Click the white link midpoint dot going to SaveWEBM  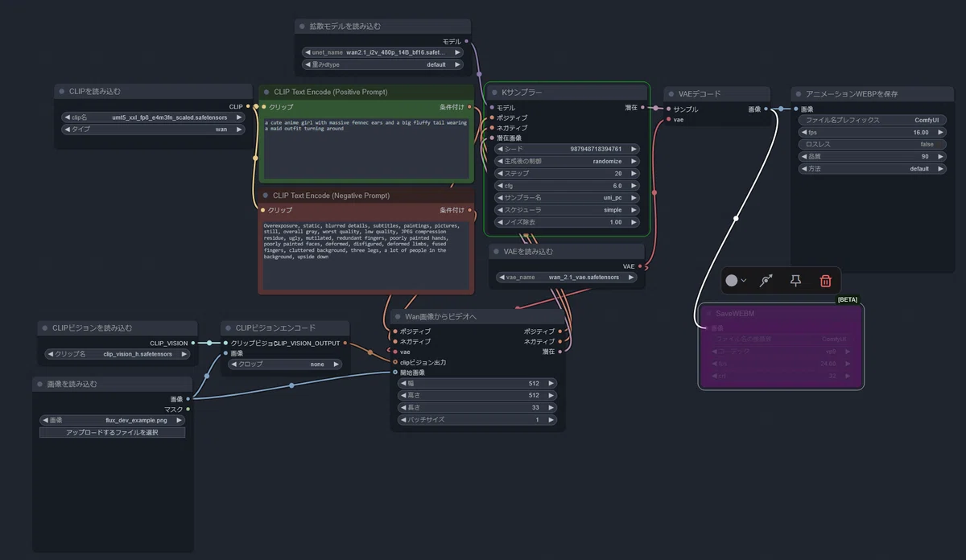click(x=736, y=218)
